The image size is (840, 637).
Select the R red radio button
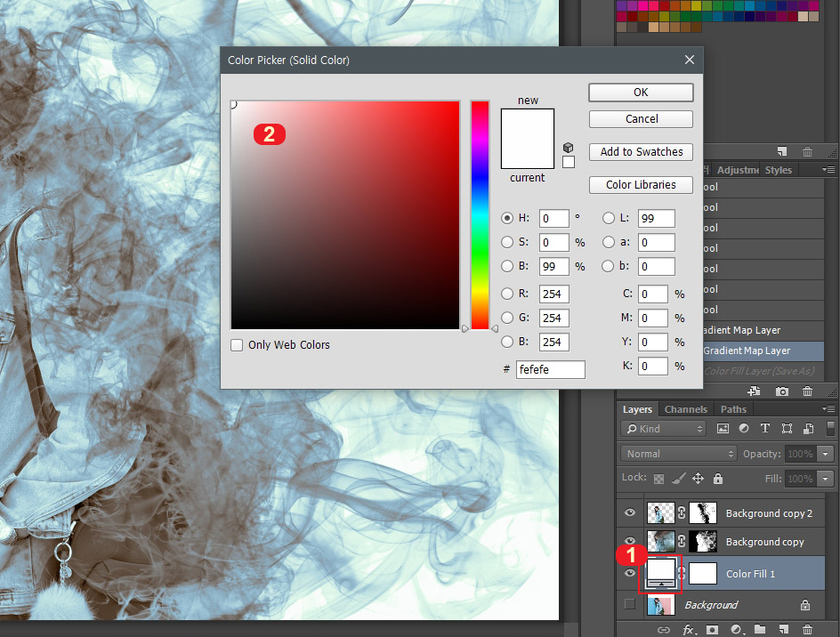point(507,293)
